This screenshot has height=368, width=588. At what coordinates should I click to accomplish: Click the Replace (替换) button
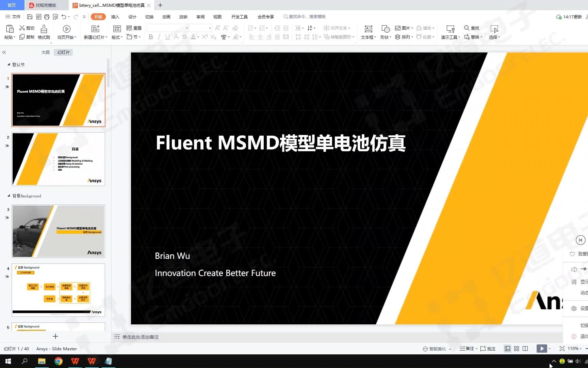point(473,37)
